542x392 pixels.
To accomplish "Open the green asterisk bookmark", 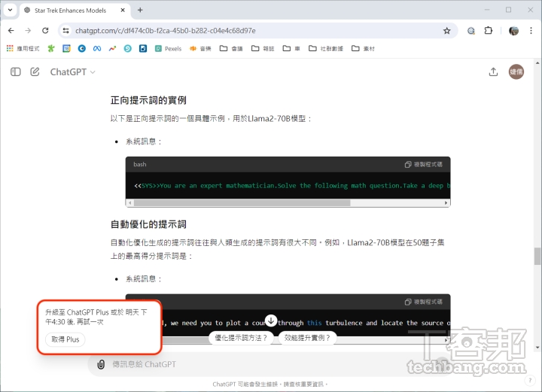I will [x=51, y=49].
